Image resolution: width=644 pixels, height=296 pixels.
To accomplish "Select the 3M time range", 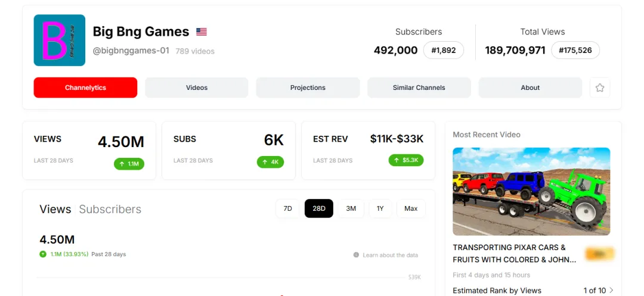I will [351, 208].
